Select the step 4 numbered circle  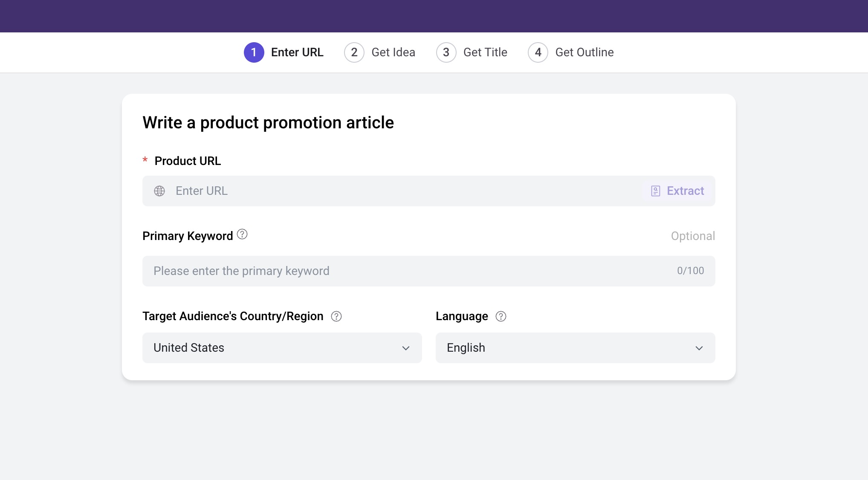[x=538, y=52]
